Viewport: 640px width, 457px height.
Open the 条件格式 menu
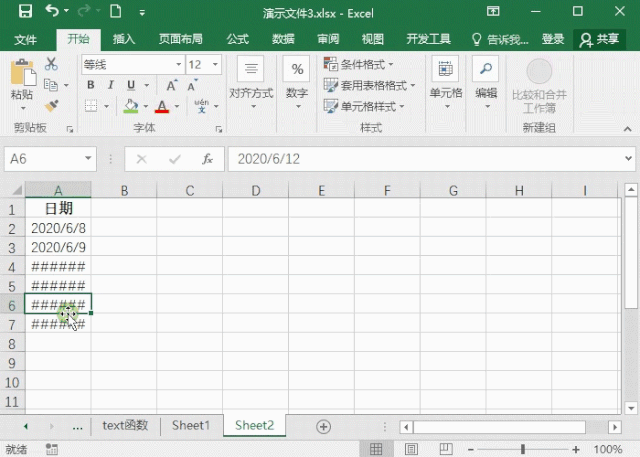pos(358,64)
